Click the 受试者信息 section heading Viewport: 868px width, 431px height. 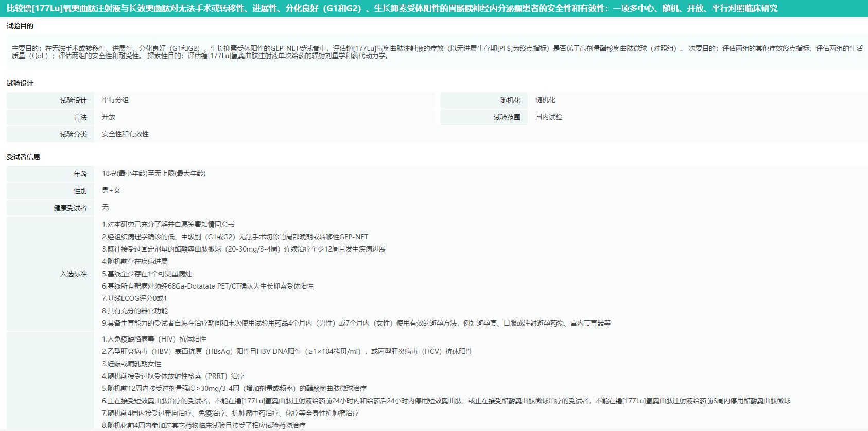[x=23, y=157]
